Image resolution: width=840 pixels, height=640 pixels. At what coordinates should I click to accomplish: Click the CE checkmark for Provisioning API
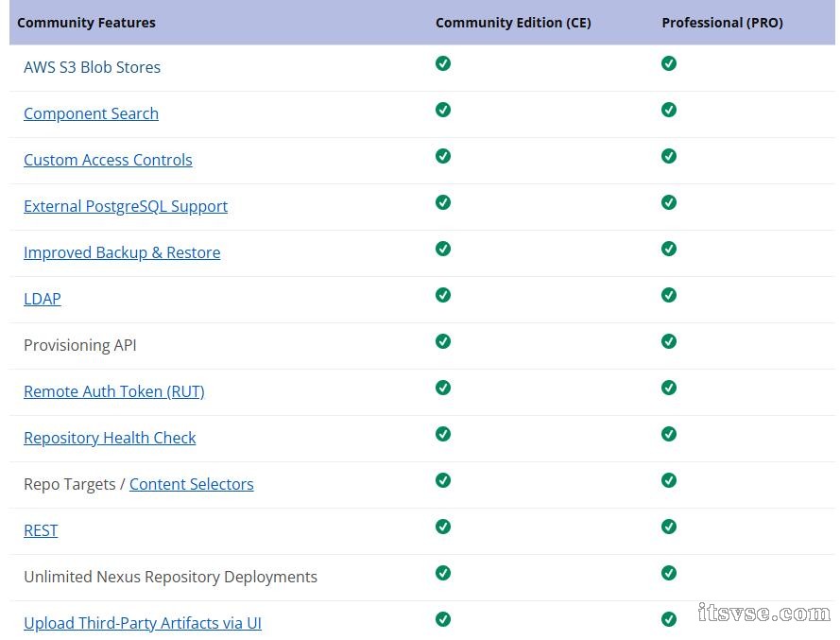(x=443, y=341)
